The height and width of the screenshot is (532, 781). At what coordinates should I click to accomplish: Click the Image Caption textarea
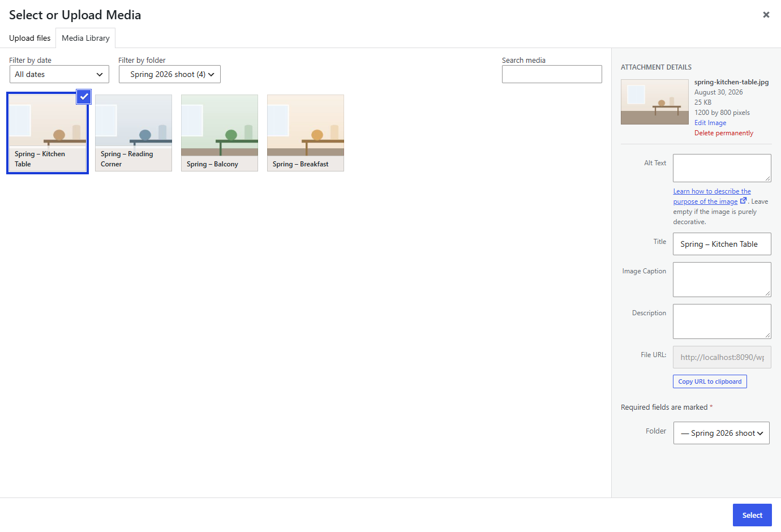722,280
